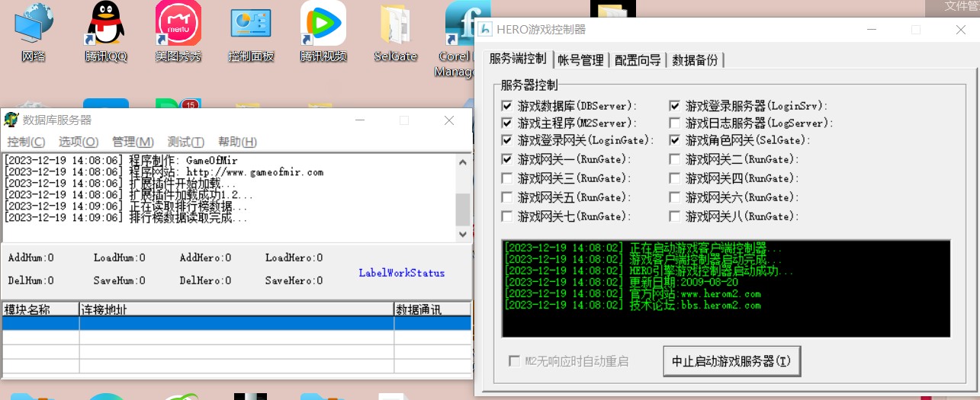This screenshot has width=980, height=400.
Task: Click the 模块名称 column header
Action: click(40, 309)
